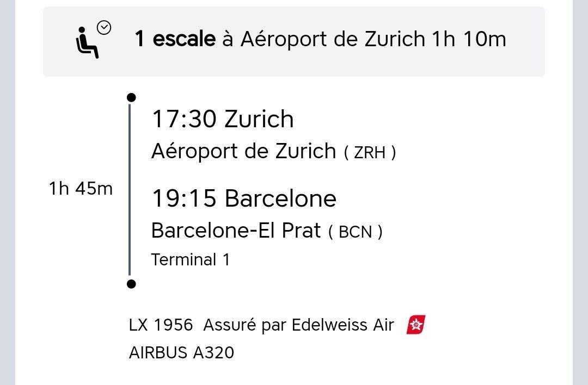Tap the "Assuré par Edelweiss Air" text
This screenshot has width=588, height=385.
pyautogui.click(x=298, y=325)
